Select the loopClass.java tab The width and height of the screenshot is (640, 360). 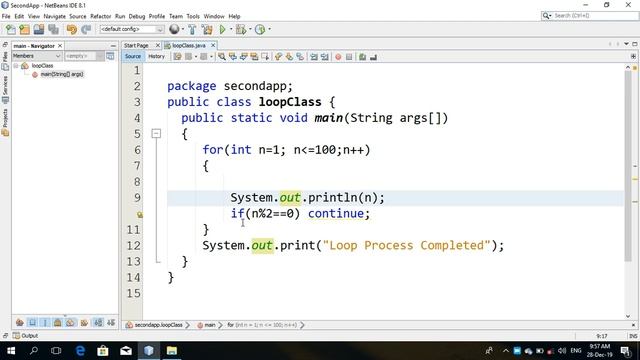click(189, 45)
